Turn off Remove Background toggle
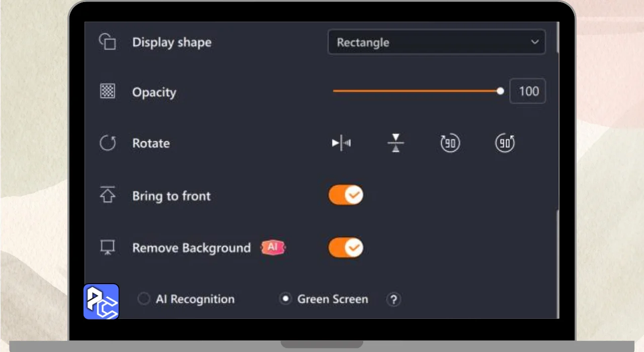The width and height of the screenshot is (644, 352). coord(346,247)
